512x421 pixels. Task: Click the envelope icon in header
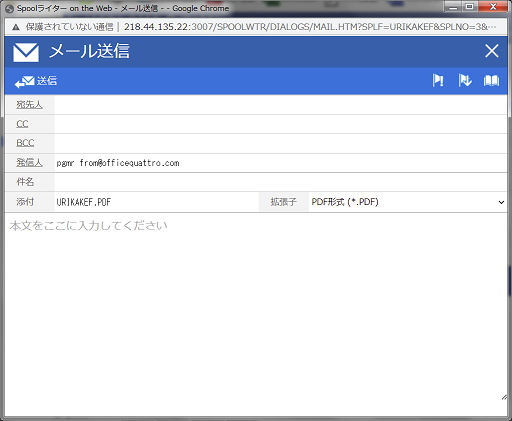pyautogui.click(x=26, y=52)
